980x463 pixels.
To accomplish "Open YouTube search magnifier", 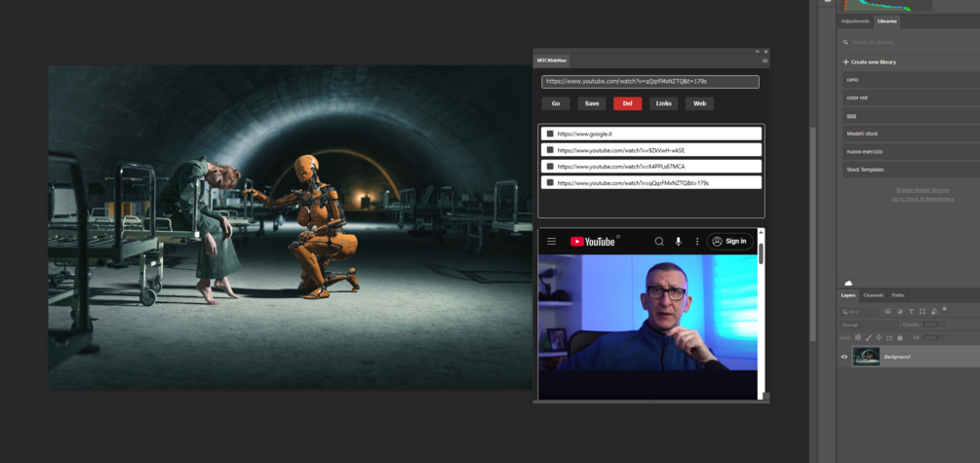I will tap(659, 241).
